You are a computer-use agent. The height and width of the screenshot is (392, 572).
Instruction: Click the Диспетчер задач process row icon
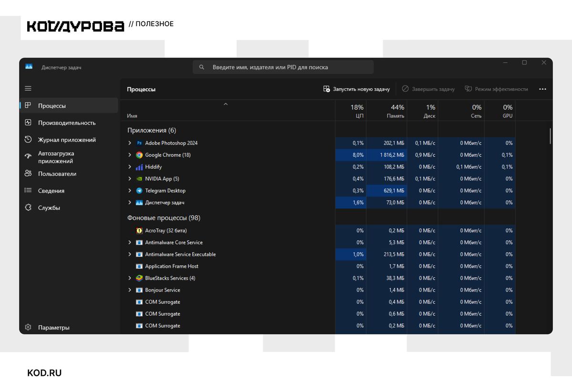tap(139, 202)
